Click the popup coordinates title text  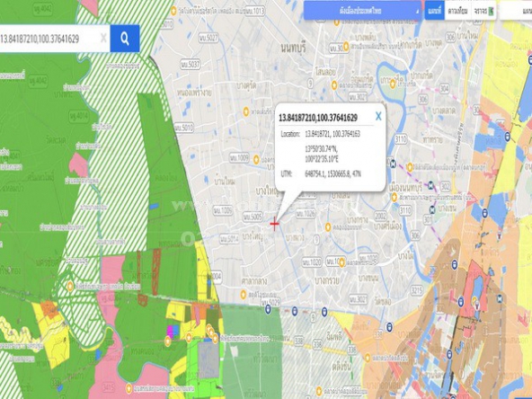(x=317, y=118)
